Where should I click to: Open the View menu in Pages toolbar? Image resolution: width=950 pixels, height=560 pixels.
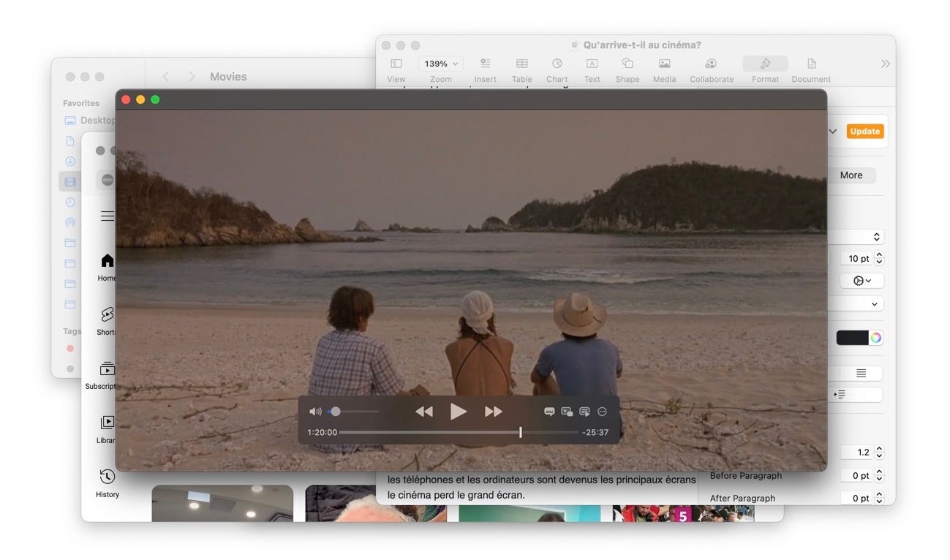tap(396, 70)
